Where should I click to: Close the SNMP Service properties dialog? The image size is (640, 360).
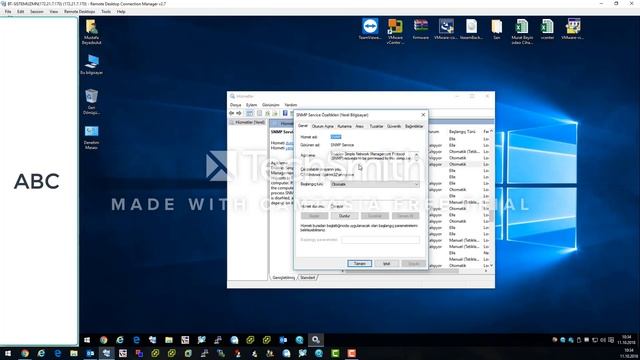[x=423, y=115]
